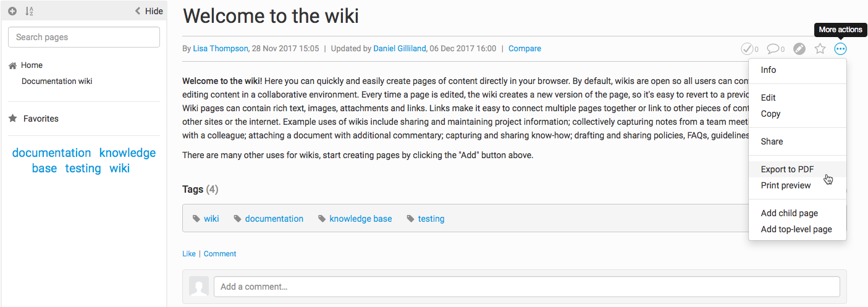868x307 pixels.
Task: Select Add child page option
Action: [789, 213]
